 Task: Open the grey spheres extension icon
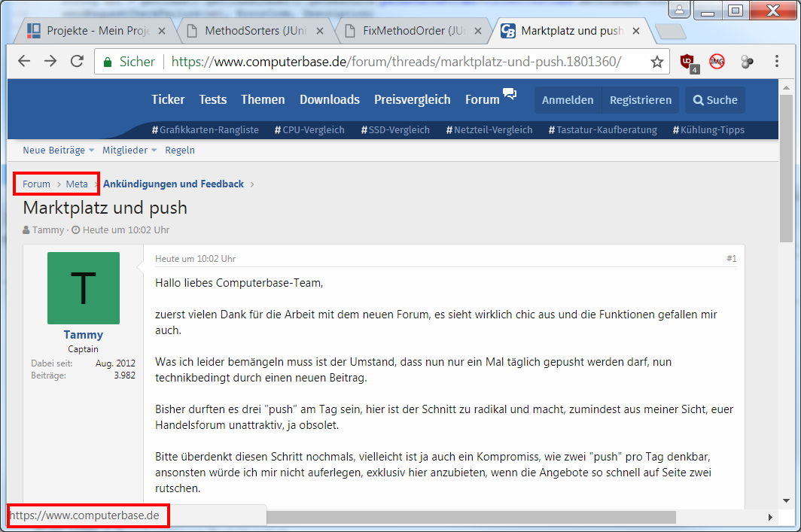[x=747, y=62]
